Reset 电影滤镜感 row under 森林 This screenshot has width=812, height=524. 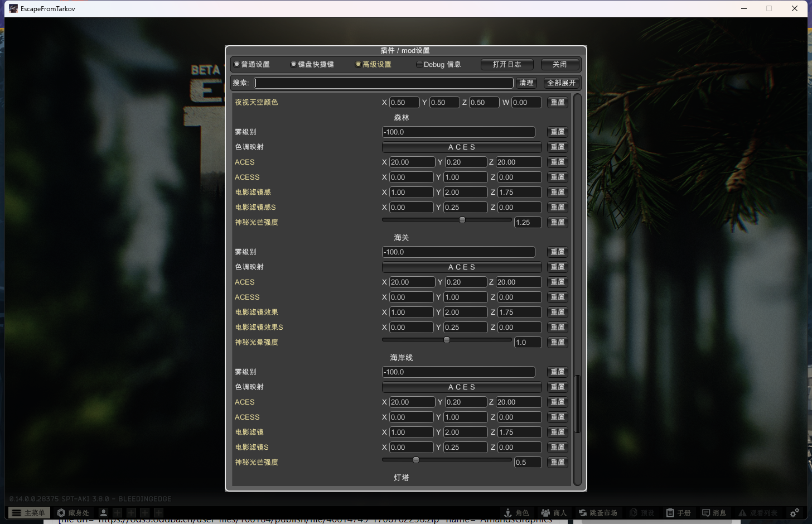pyautogui.click(x=558, y=192)
